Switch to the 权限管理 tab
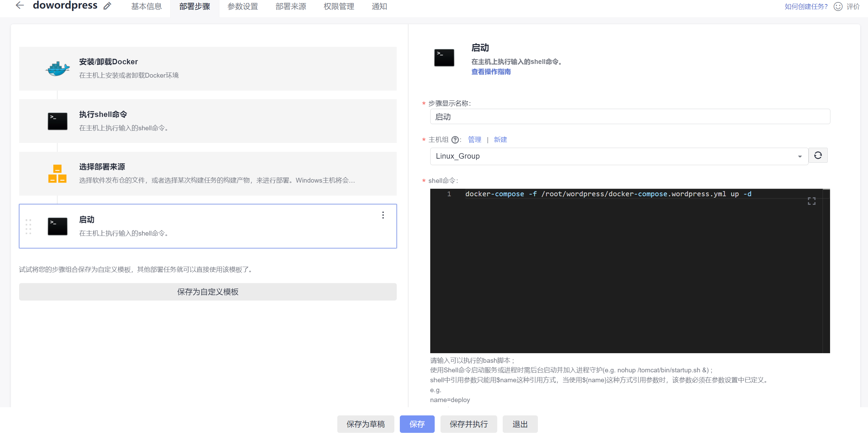 click(x=339, y=6)
